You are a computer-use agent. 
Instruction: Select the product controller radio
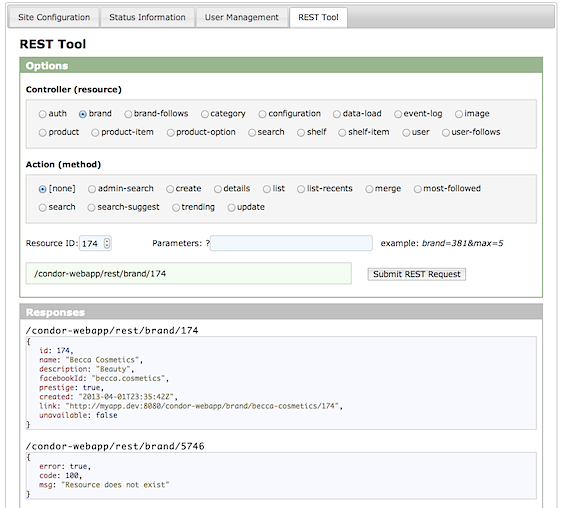point(42,133)
